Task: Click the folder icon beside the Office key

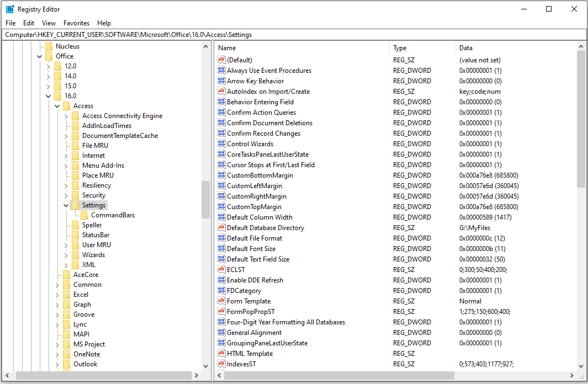Action: click(x=49, y=56)
